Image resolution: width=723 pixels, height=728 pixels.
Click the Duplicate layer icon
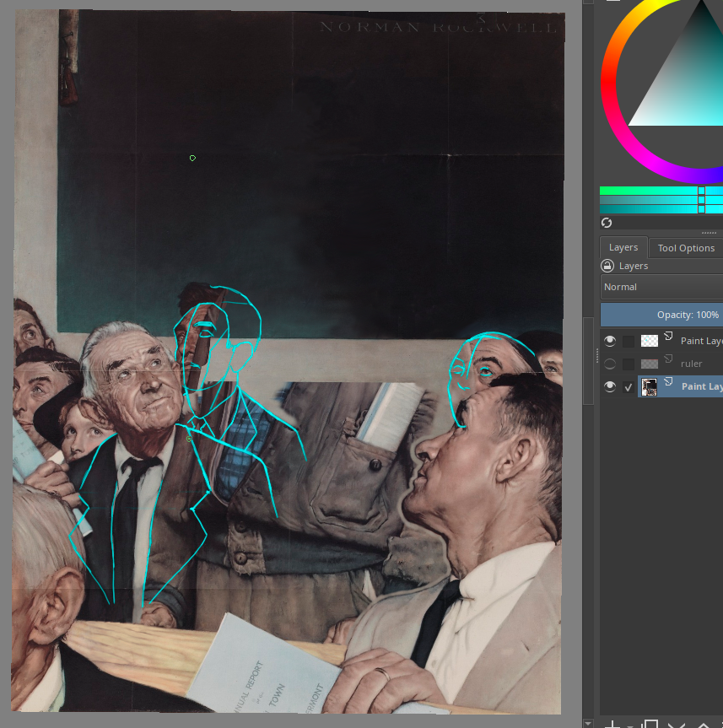tap(650, 725)
